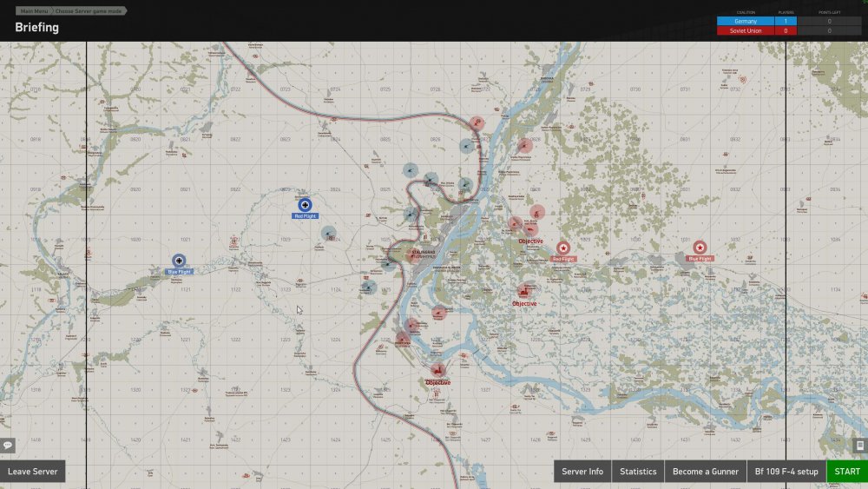Hit the green START button
This screenshot has height=489, width=868.
click(847, 472)
